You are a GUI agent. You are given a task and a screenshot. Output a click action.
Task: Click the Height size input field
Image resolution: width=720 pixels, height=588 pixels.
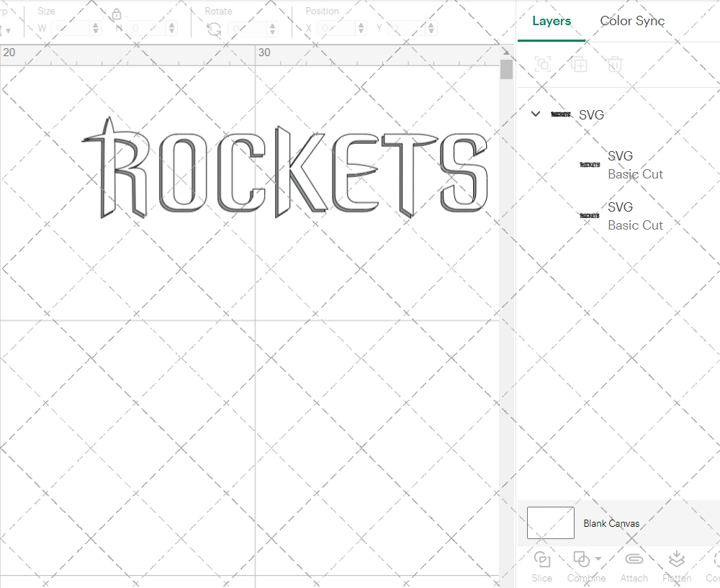tap(146, 29)
